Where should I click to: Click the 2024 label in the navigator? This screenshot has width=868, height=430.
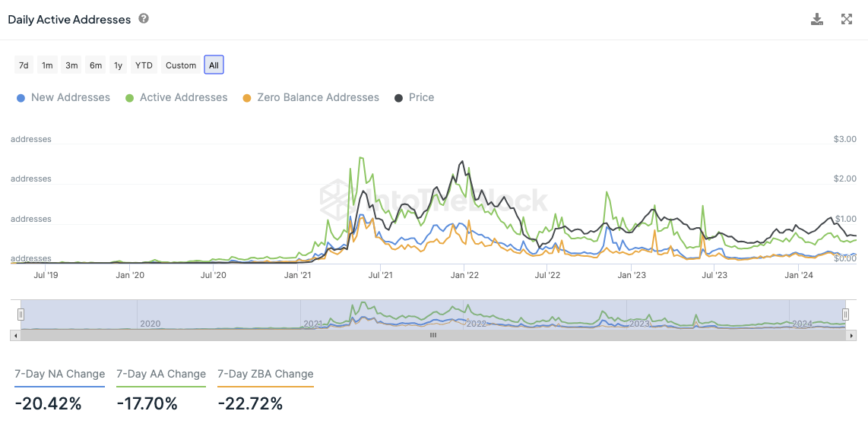coord(802,324)
